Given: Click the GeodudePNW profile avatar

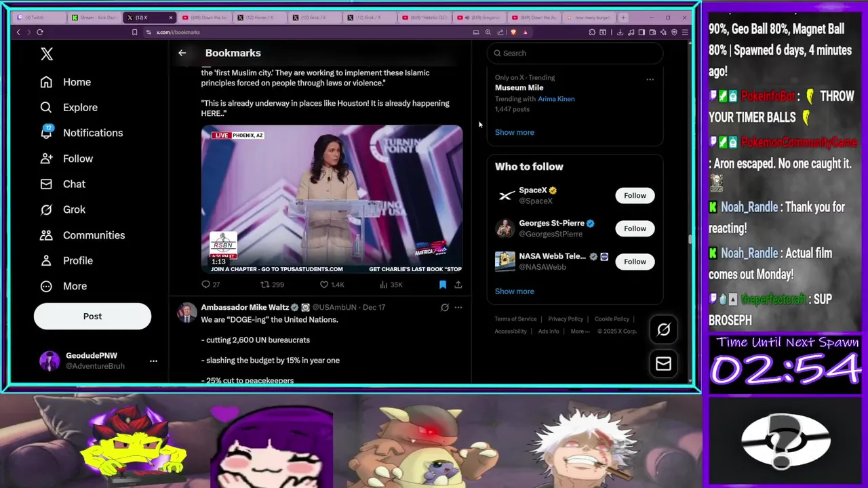Looking at the screenshot, I should coord(50,361).
